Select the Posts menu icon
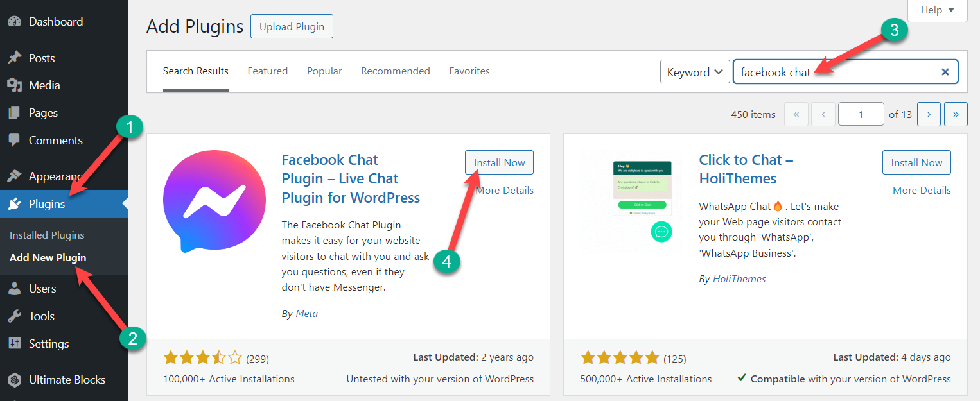The height and width of the screenshot is (401, 980). coord(15,57)
